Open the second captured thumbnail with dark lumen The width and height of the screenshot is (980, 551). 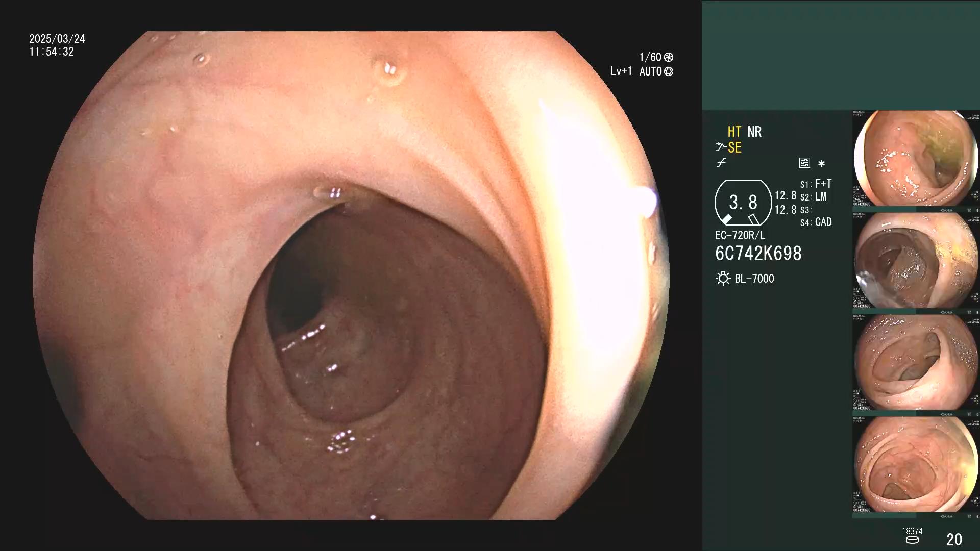click(916, 261)
